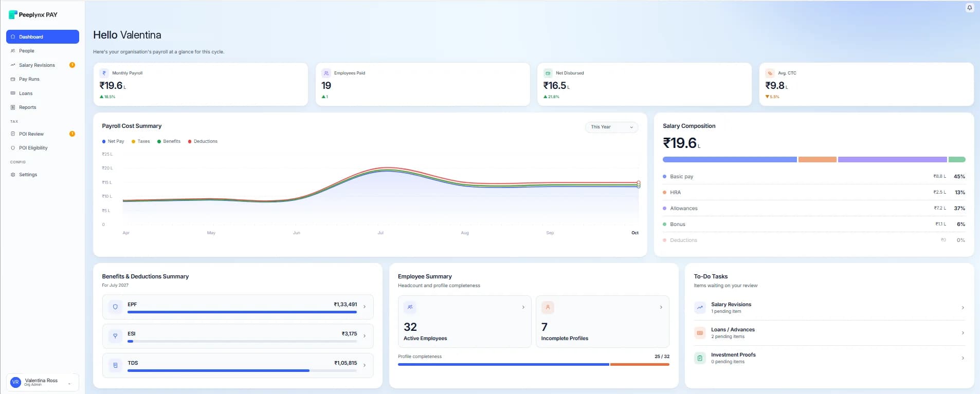This screenshot has width=980, height=394.
Task: Open Salary Revisions in the sidebar
Action: coord(43,65)
